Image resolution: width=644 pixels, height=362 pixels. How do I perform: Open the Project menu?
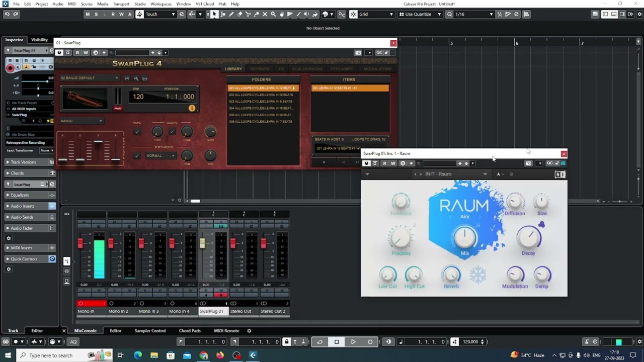pyautogui.click(x=42, y=4)
